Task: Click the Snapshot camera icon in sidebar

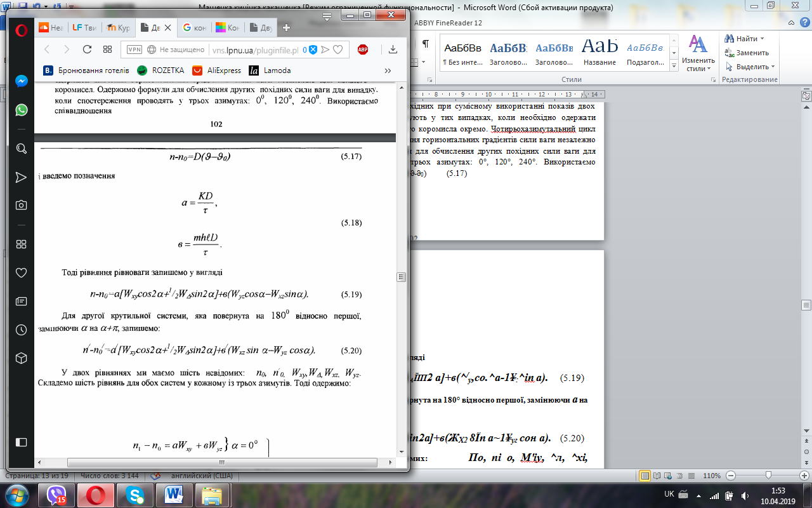Action: pos(21,205)
